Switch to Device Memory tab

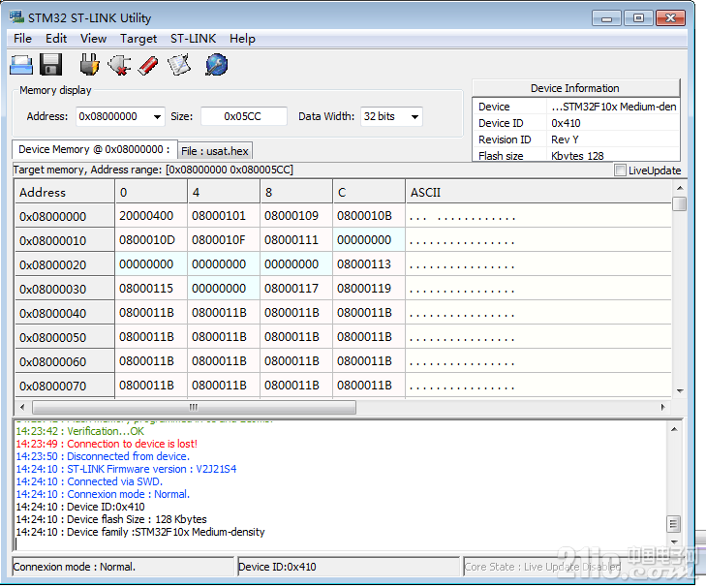[95, 149]
